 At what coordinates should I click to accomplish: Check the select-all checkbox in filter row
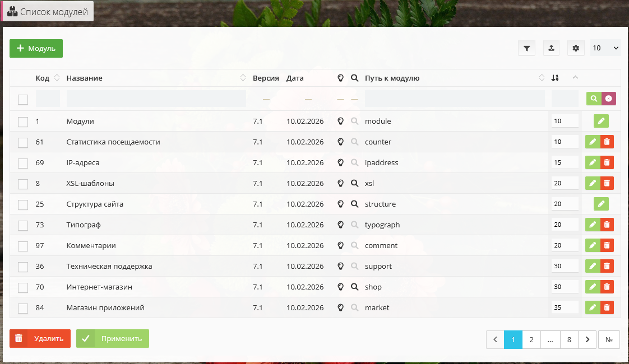click(23, 100)
